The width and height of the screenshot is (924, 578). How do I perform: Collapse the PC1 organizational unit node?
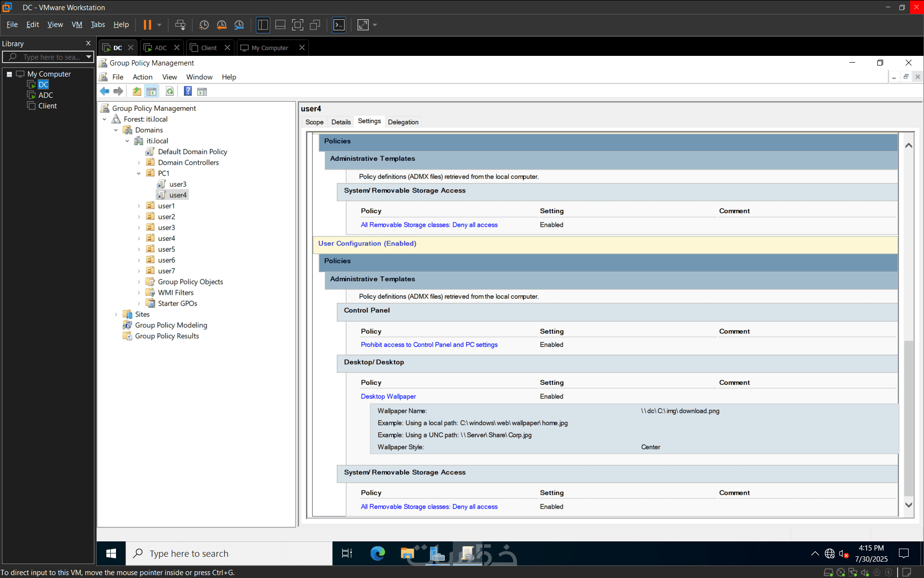coord(139,173)
